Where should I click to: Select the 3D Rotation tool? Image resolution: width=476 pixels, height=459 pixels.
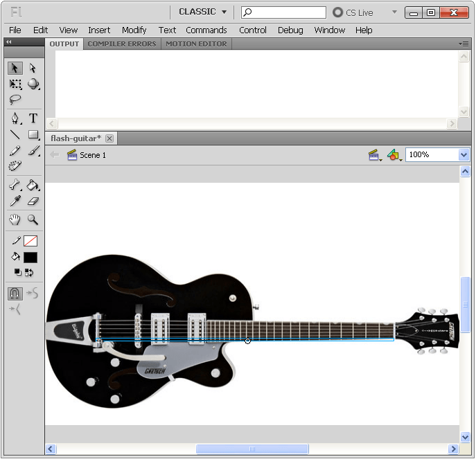tap(33, 84)
